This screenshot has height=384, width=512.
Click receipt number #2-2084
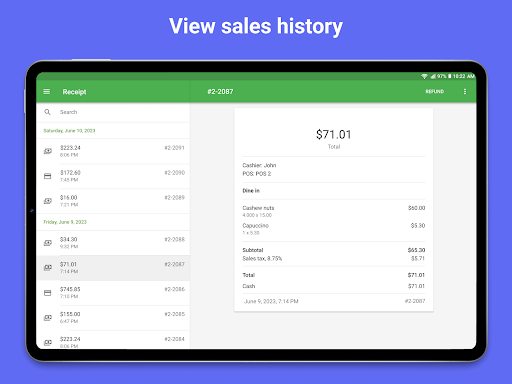(174, 339)
